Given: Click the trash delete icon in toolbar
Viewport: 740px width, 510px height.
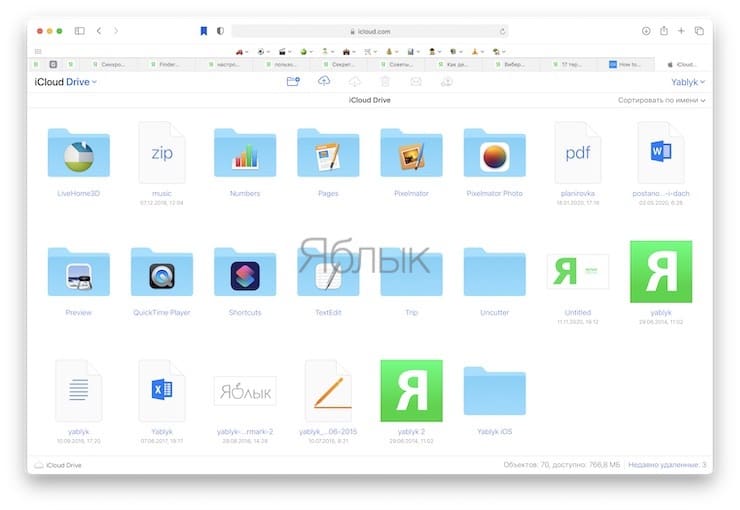Looking at the screenshot, I should (x=385, y=82).
